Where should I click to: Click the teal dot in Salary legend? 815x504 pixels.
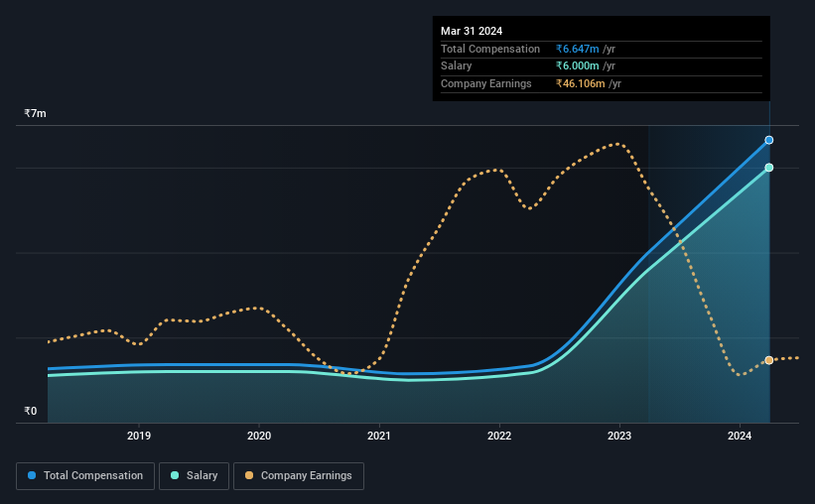click(175, 475)
